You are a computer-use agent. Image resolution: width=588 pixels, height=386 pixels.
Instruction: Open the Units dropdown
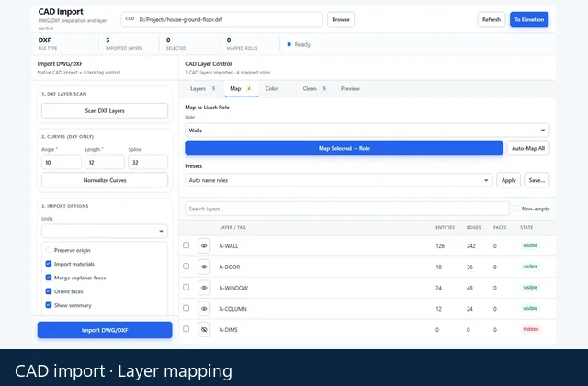pyautogui.click(x=105, y=231)
